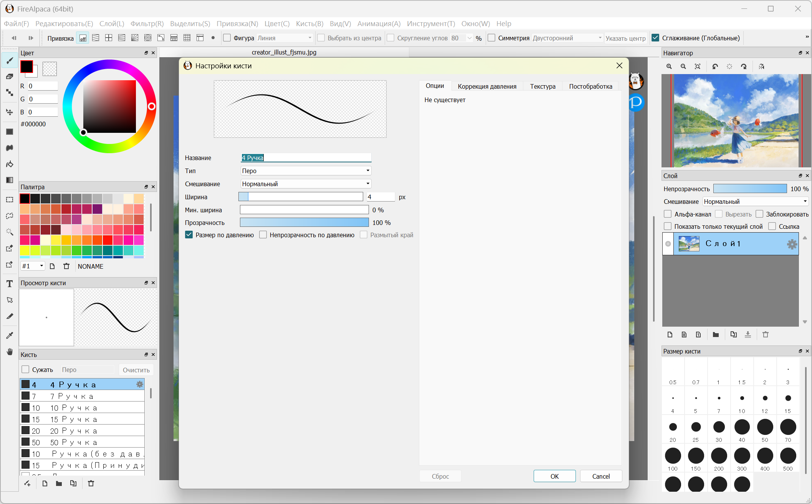
Task: Click the OK button
Action: (554, 476)
